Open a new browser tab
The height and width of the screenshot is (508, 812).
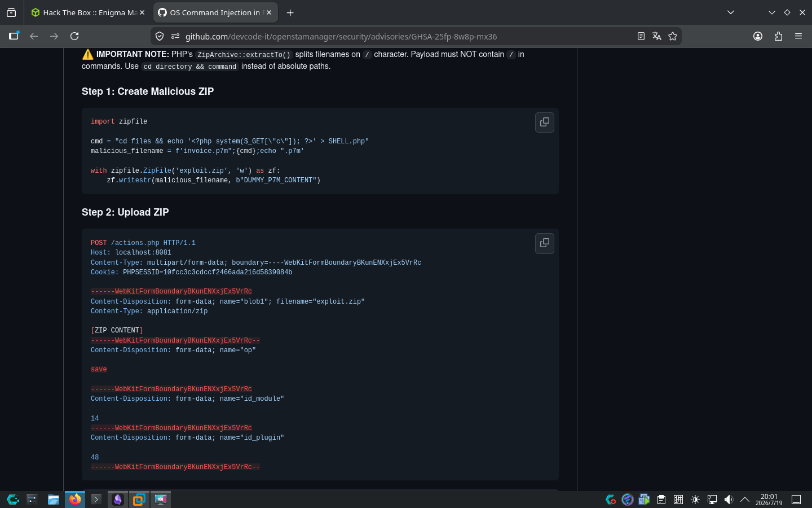click(290, 12)
